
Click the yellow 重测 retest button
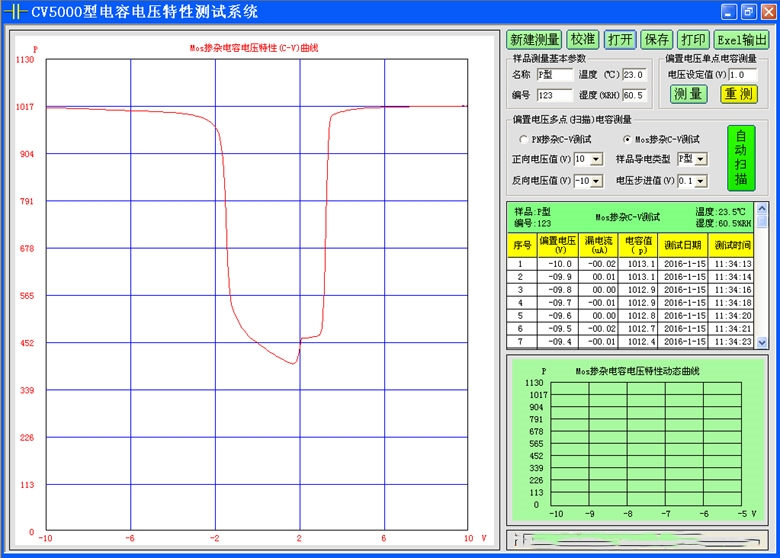click(739, 94)
